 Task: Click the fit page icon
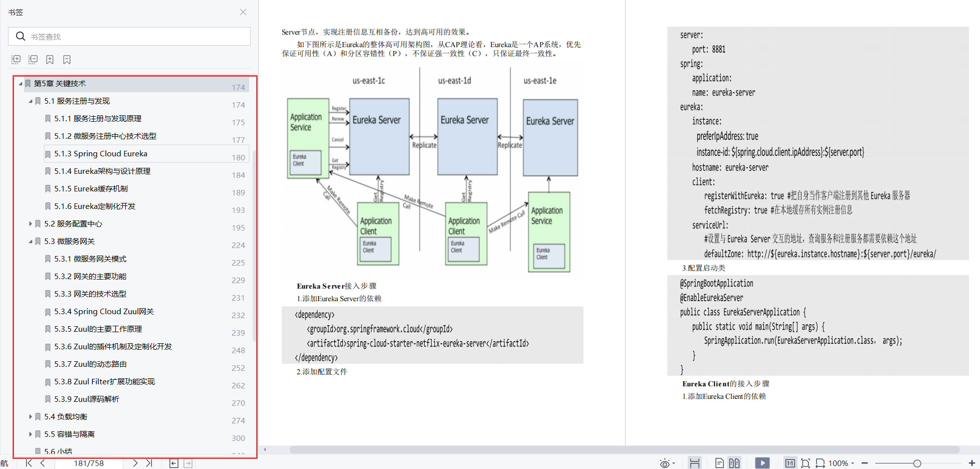(806, 463)
